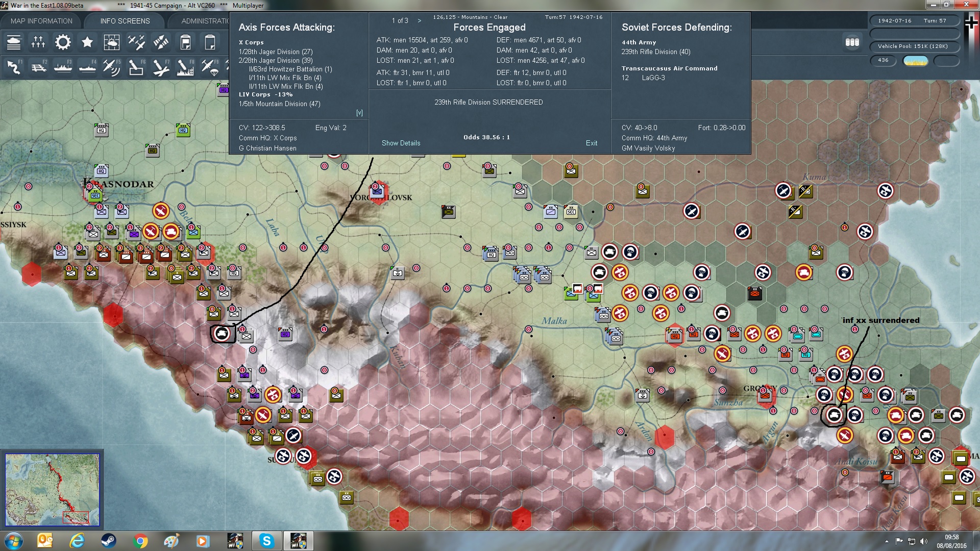The width and height of the screenshot is (980, 551).
Task: Click GM Vasily Volsky commander name
Action: [648, 148]
